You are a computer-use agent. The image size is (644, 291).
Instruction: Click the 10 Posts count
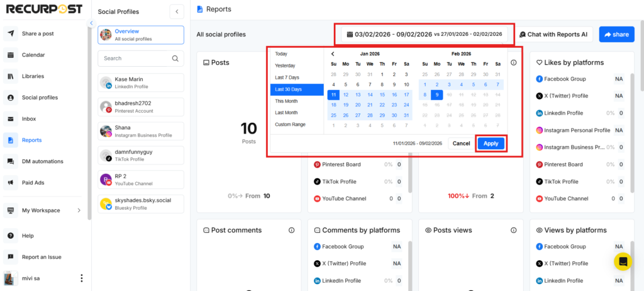(x=248, y=128)
